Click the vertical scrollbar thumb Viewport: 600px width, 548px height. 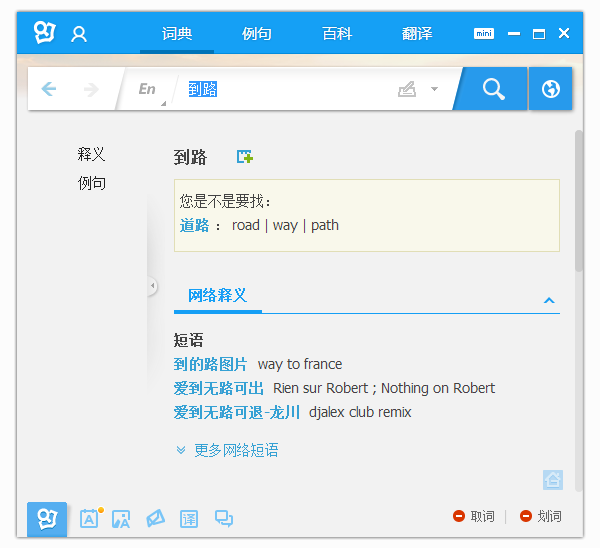579,201
